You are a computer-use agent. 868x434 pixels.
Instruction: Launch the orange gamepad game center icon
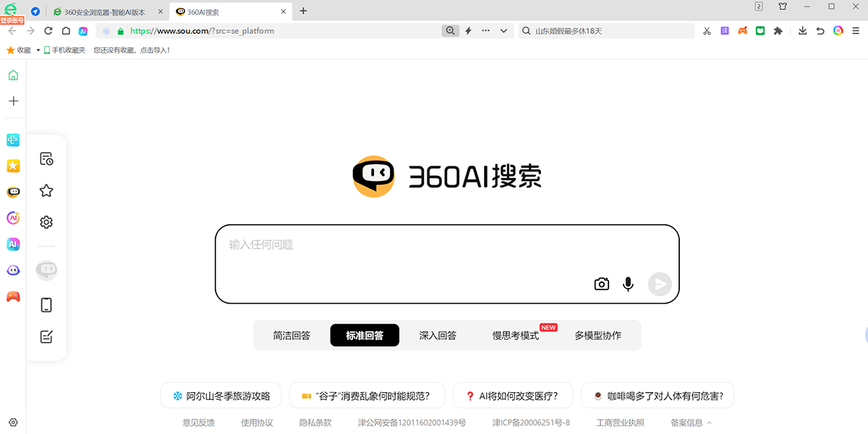pos(742,30)
